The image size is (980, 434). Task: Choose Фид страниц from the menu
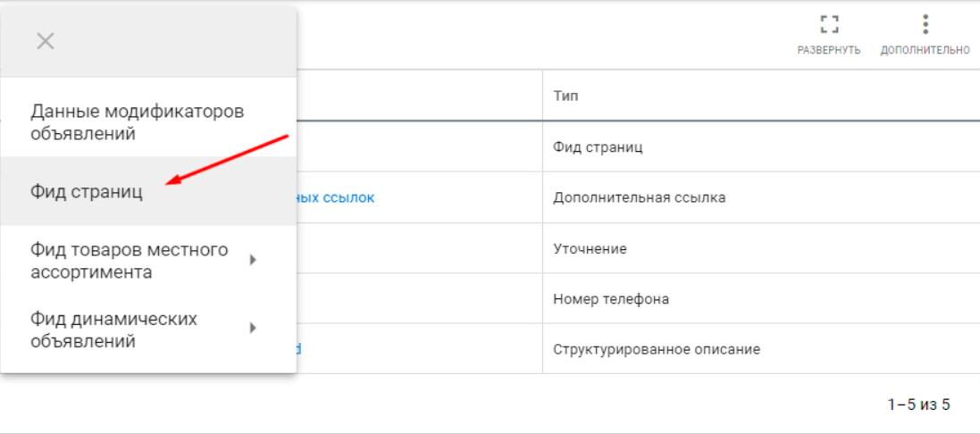click(x=148, y=191)
